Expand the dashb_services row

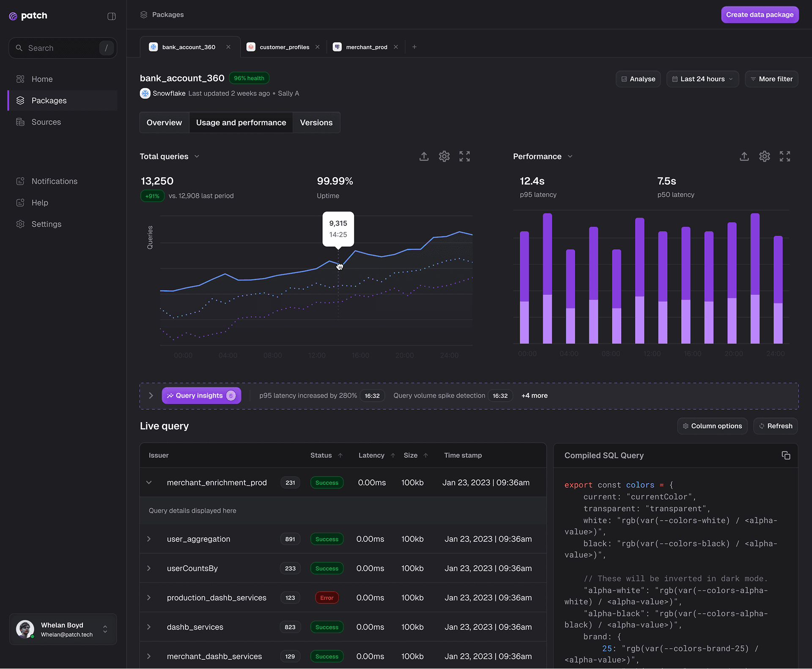pyautogui.click(x=149, y=627)
